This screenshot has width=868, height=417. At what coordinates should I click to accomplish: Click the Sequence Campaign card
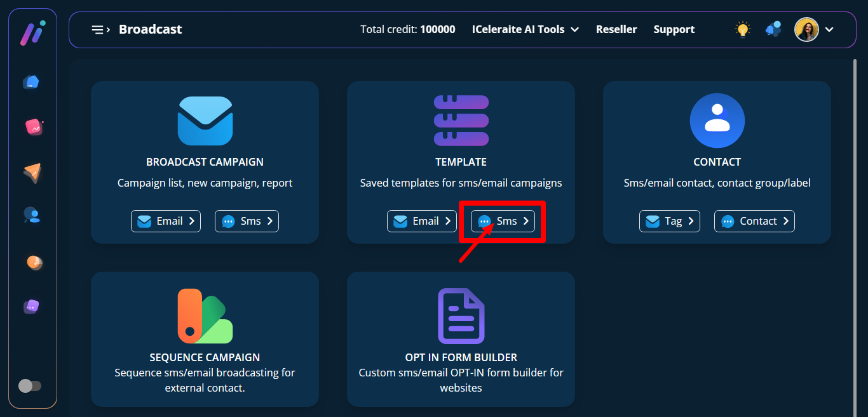(205, 339)
